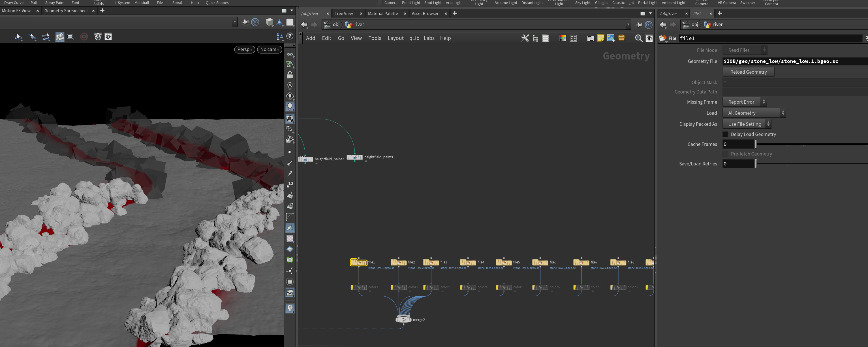Click the sticky note icon in network toolbar
This screenshot has width=868, height=347.
600,38
